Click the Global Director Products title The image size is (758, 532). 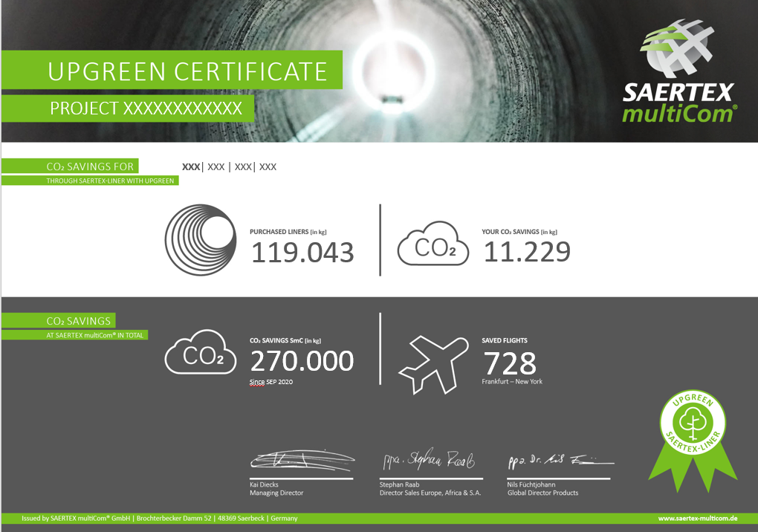point(543,493)
